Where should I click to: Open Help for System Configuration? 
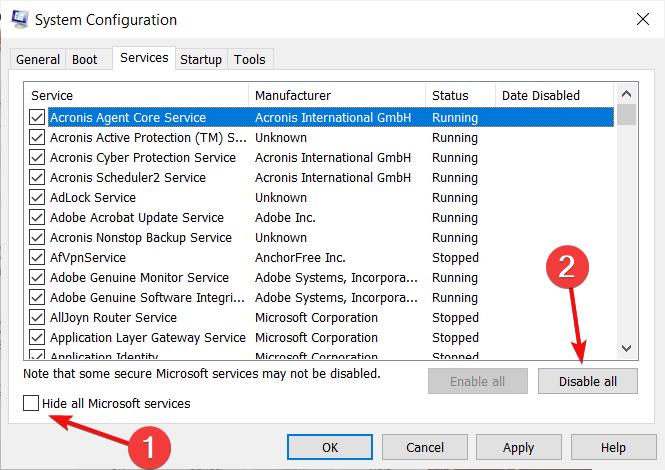point(613,447)
